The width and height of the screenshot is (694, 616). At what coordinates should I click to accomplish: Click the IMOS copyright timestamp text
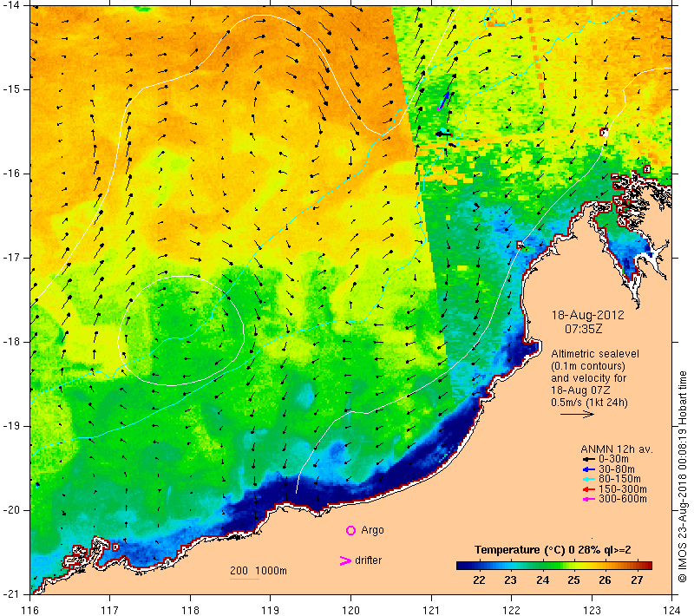tap(682, 477)
